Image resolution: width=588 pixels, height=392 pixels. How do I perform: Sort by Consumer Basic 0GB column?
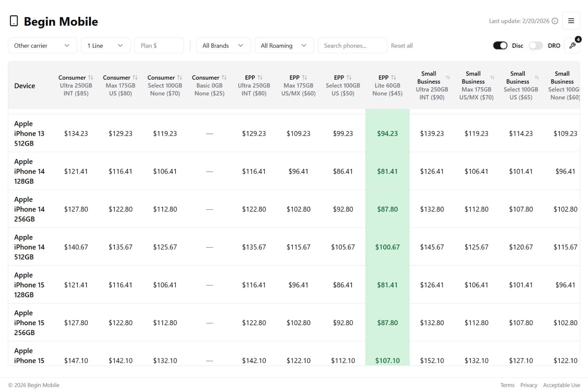pos(225,77)
